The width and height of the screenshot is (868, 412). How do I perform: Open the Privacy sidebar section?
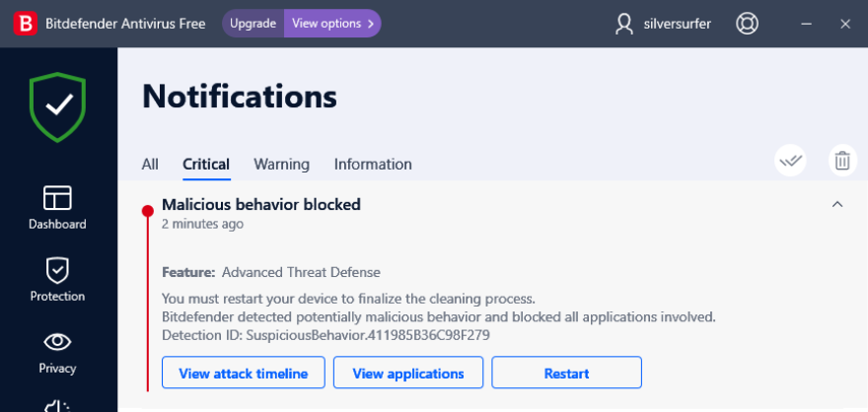[57, 351]
